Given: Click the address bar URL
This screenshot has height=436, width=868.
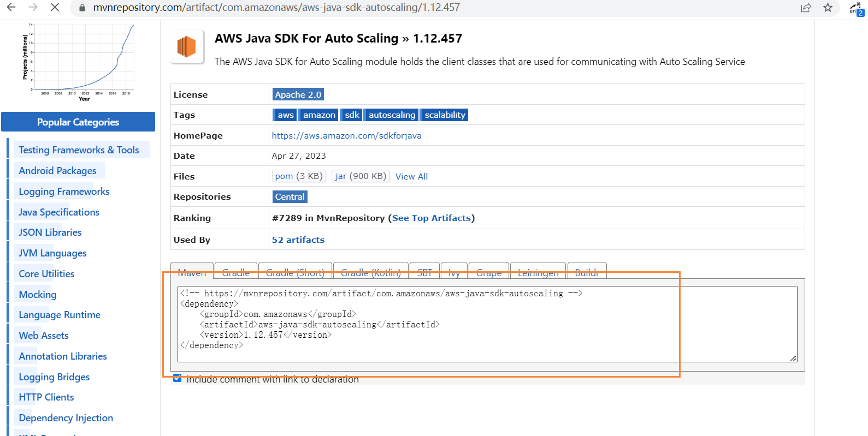Looking at the screenshot, I should [x=276, y=8].
